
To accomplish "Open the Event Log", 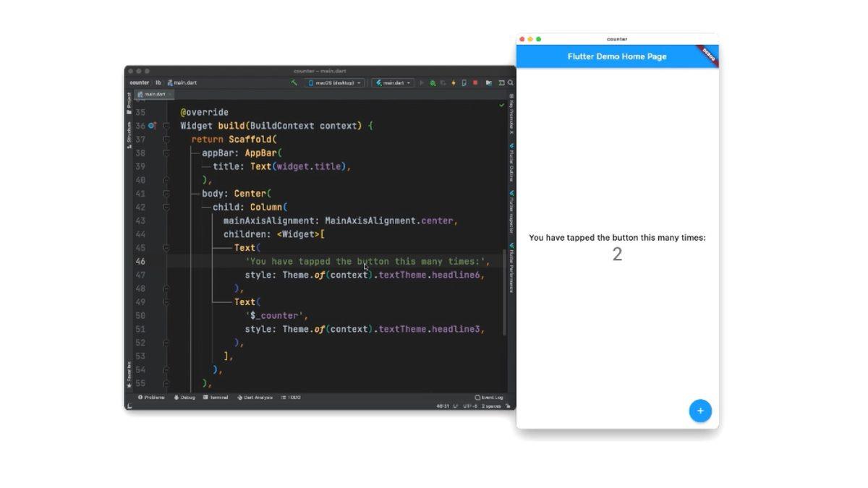I will coord(490,397).
